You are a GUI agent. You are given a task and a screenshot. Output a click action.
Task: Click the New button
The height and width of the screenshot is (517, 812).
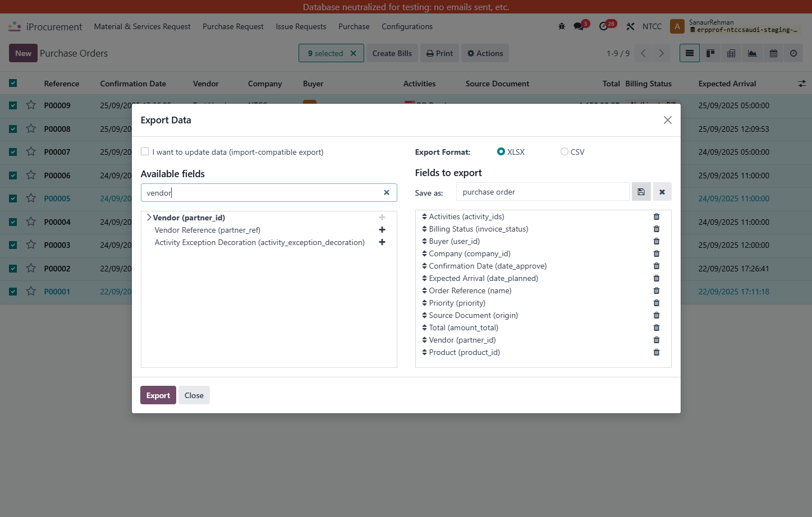[x=23, y=53]
